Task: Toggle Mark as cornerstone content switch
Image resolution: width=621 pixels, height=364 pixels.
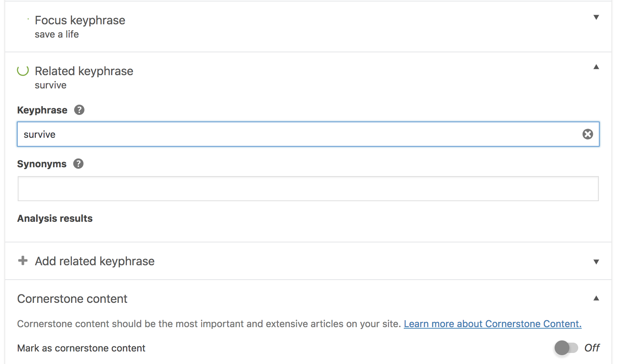Action: tap(566, 348)
